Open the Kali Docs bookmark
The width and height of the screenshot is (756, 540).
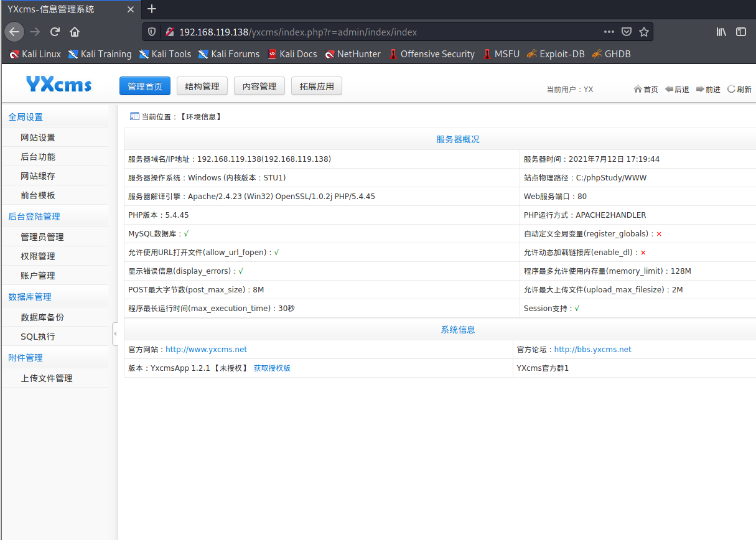[x=292, y=54]
